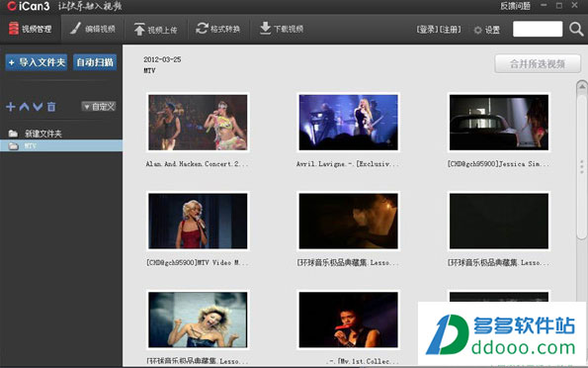Open the 视频管理 video management tab

tap(30, 29)
